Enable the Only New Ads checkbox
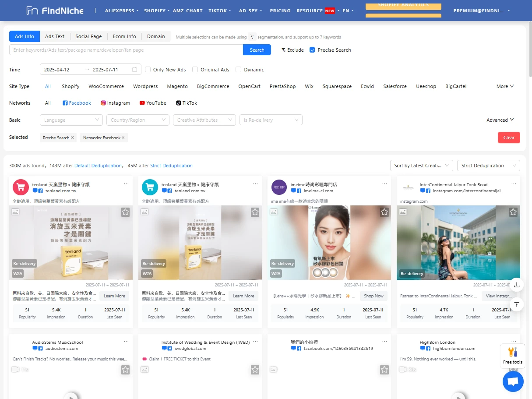The image size is (532, 399). tap(148, 70)
